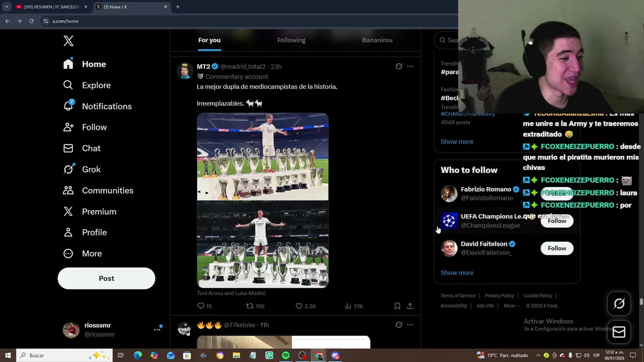644x362 pixels.
Task: Open Grok from the sidebar
Action: (x=82, y=169)
